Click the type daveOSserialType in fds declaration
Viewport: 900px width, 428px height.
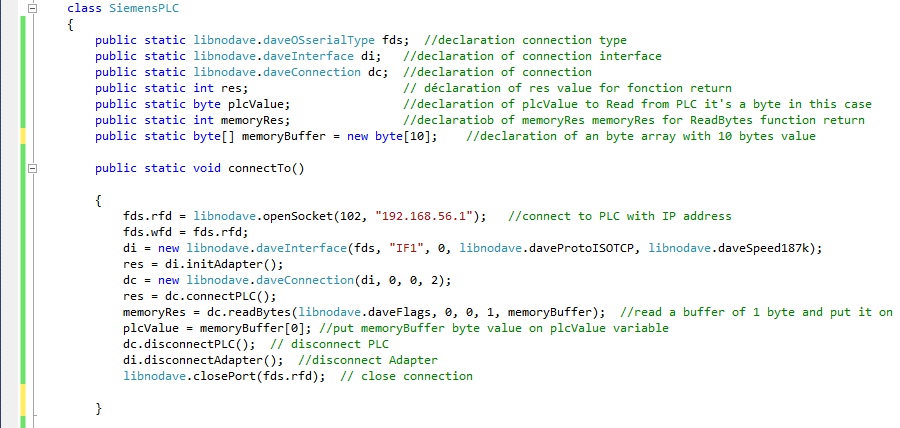coord(320,40)
